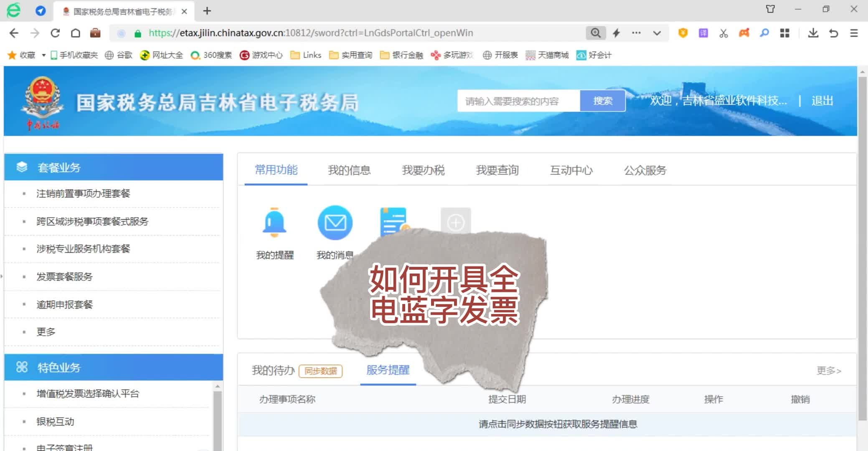Click the 搜索 search button
Image resolution: width=868 pixels, height=451 pixels.
[602, 100]
